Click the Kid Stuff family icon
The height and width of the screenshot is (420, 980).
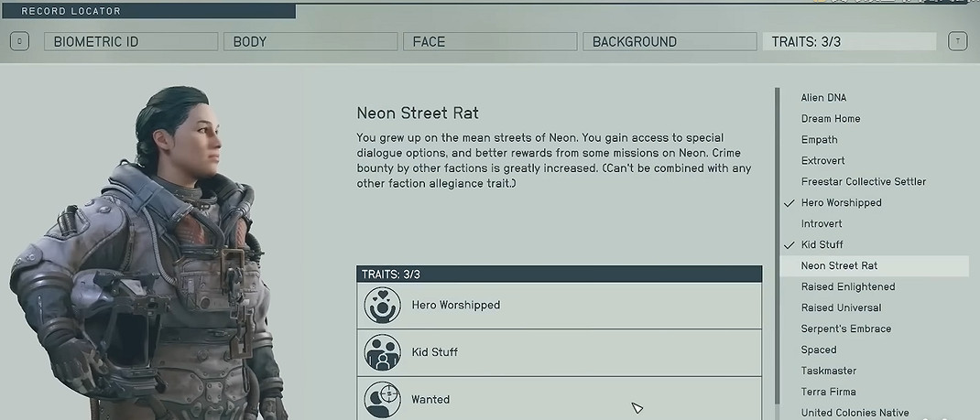(382, 352)
